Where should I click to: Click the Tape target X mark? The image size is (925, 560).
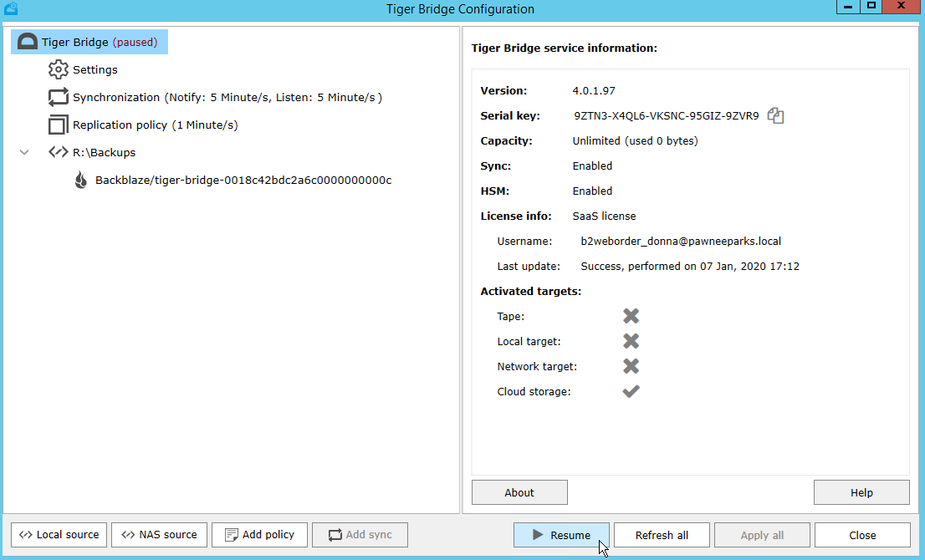(x=631, y=316)
